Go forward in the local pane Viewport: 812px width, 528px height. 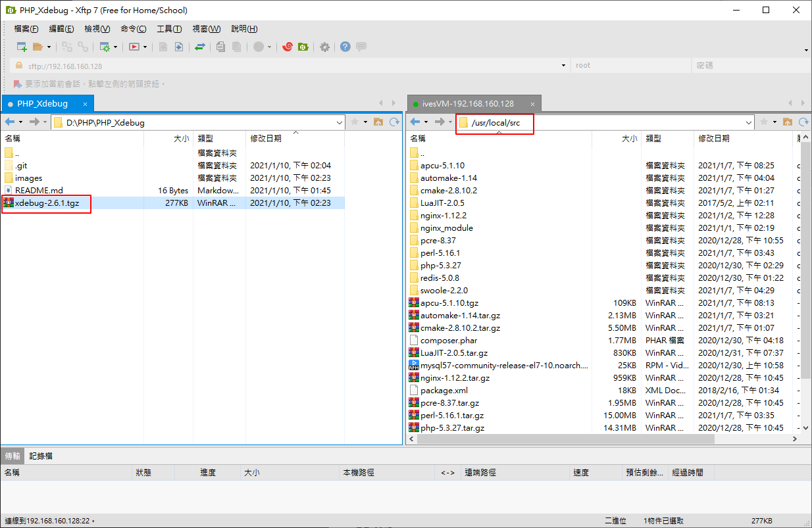click(36, 122)
